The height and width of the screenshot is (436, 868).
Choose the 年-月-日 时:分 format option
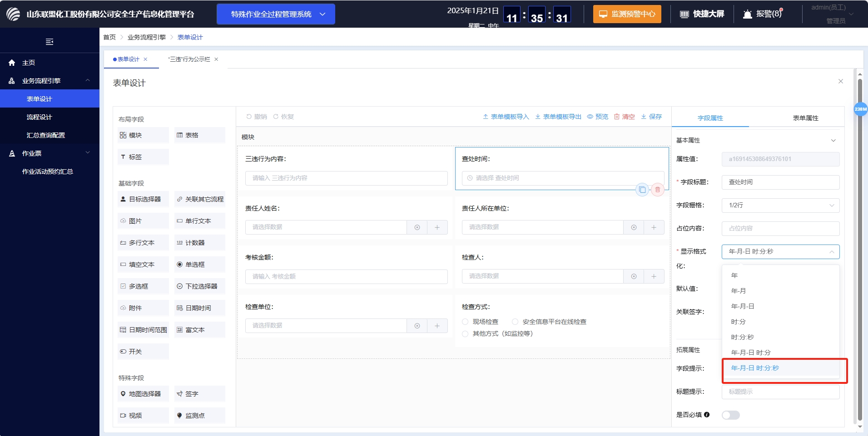pyautogui.click(x=780, y=353)
